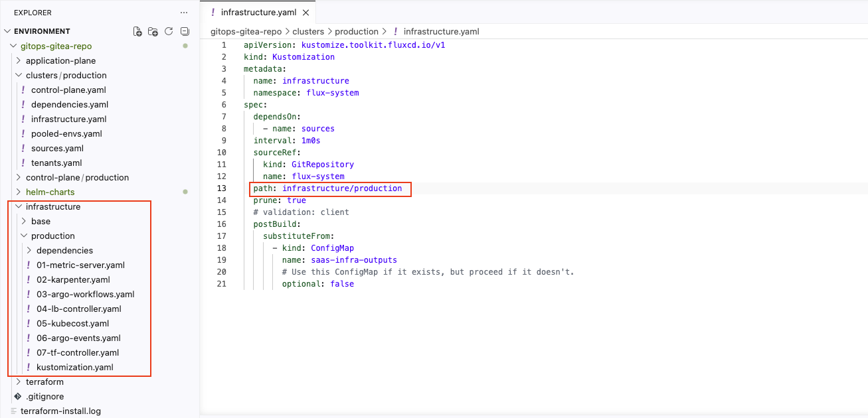Open 02-karpenter.yaml in the file tree
The width and height of the screenshot is (868, 418).
click(x=73, y=279)
